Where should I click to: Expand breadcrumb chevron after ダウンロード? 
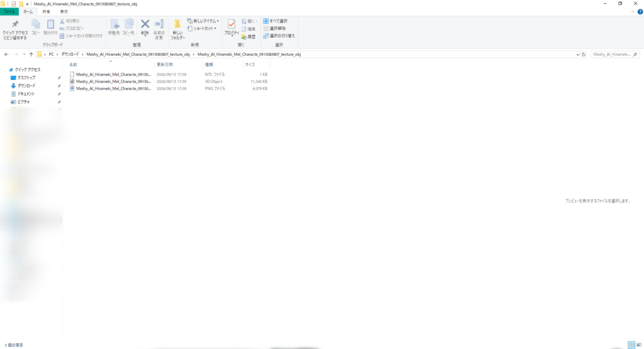(x=82, y=54)
